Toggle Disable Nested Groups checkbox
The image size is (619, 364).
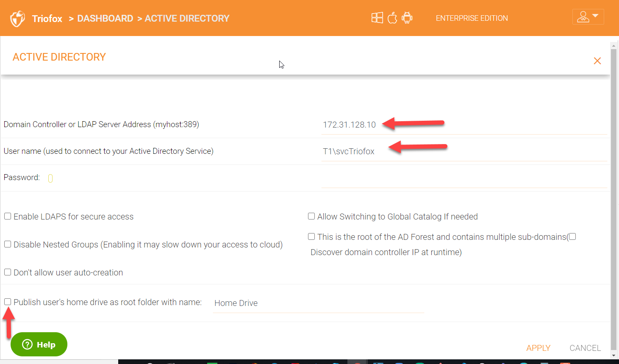(x=8, y=244)
